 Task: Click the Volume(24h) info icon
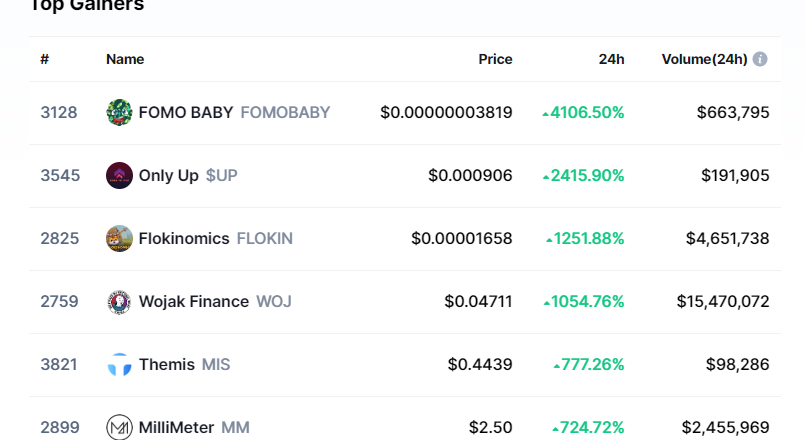(x=760, y=59)
